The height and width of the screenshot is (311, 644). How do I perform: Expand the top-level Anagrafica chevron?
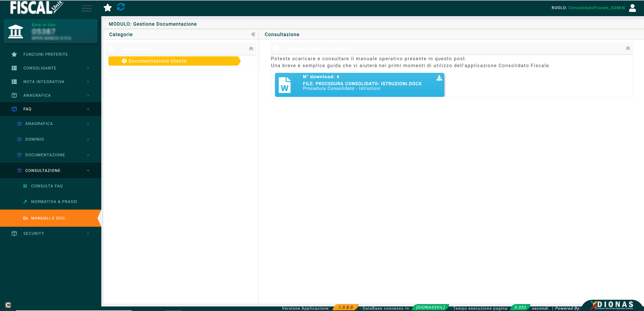tap(88, 95)
